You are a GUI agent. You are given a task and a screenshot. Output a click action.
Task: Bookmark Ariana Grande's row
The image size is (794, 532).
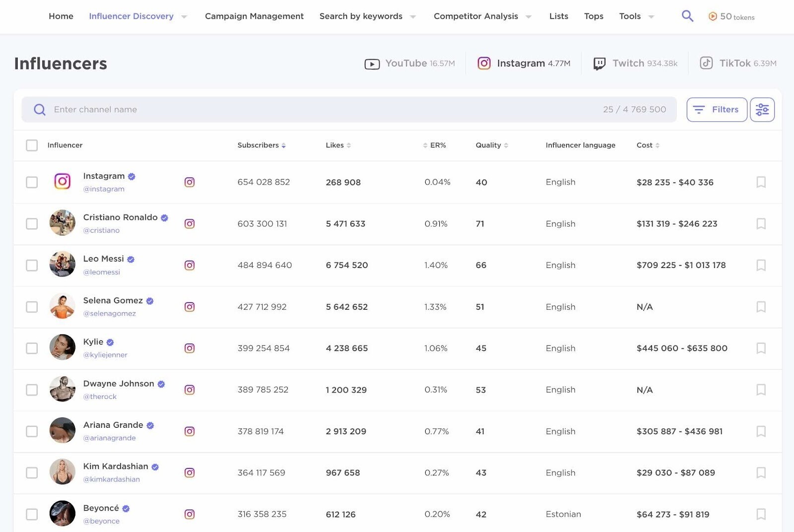click(x=761, y=431)
